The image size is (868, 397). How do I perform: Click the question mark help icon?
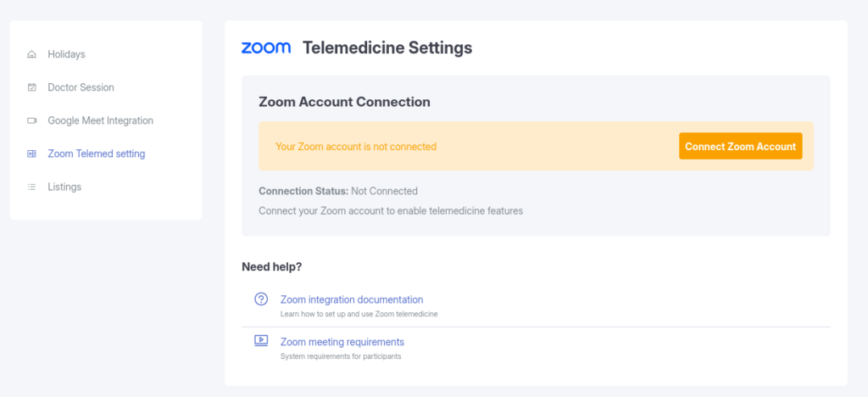click(261, 299)
